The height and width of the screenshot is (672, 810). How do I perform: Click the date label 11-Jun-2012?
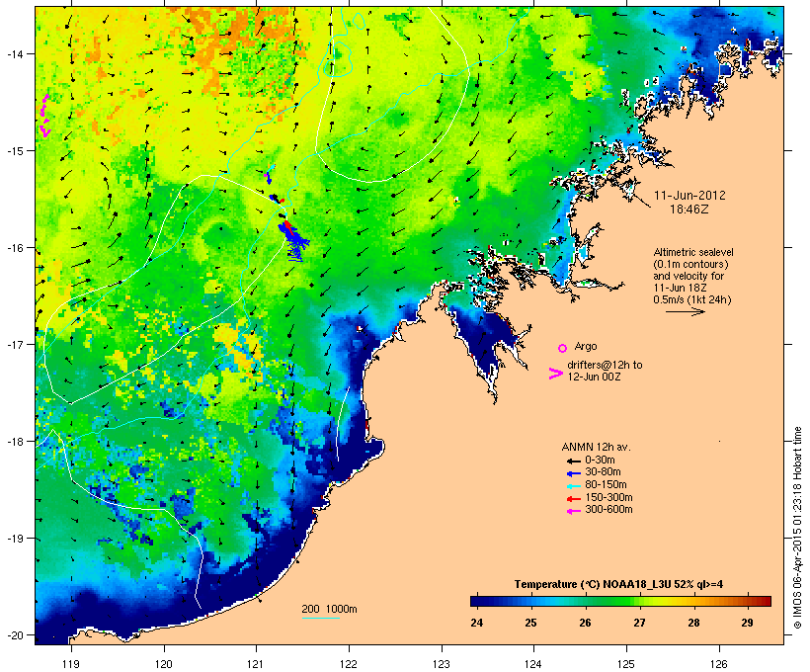(x=689, y=196)
